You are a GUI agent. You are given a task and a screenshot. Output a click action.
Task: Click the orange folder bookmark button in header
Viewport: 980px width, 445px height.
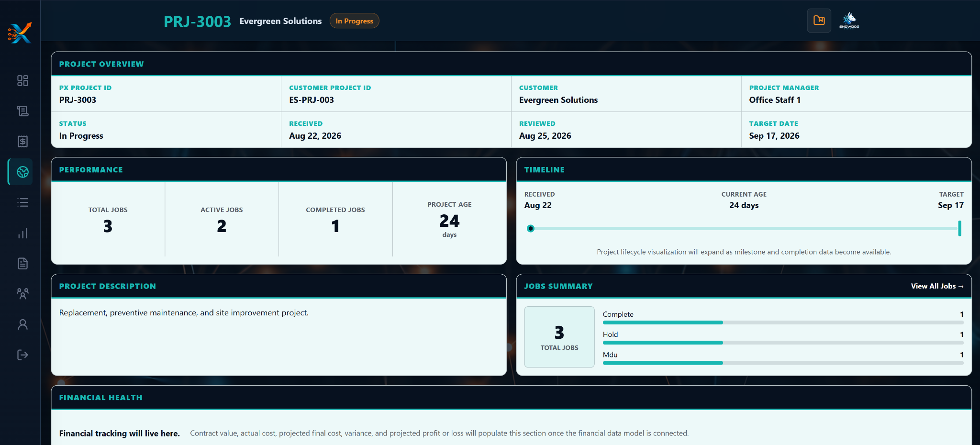point(819,21)
